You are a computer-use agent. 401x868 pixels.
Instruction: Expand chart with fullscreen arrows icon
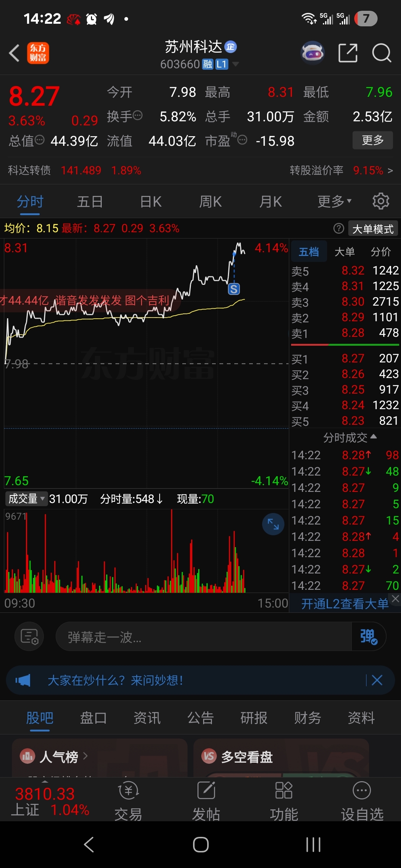pos(273,524)
